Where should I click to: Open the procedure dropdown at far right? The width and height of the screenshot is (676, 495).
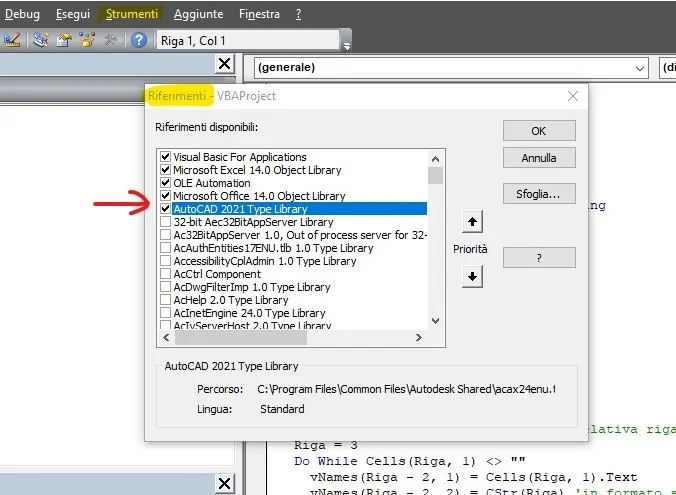coord(666,68)
